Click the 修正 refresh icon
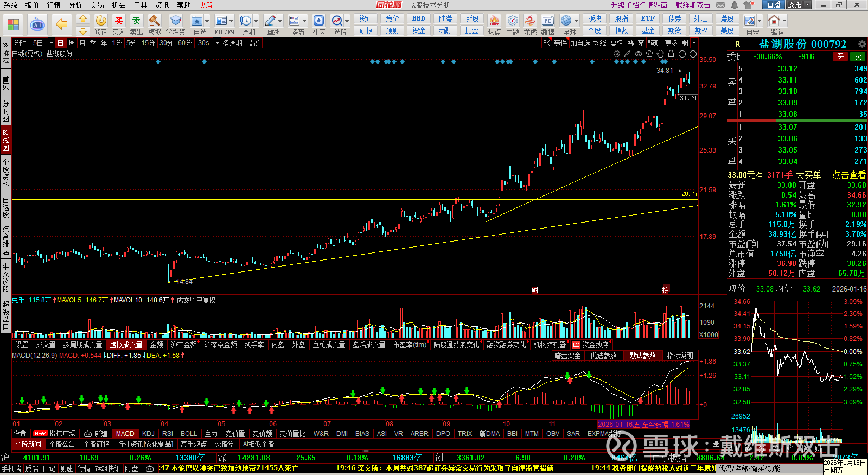868x475 pixels. [x=101, y=21]
